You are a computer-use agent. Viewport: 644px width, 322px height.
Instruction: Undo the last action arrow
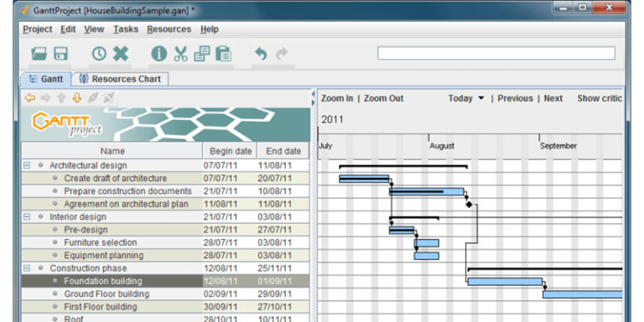[x=261, y=54]
